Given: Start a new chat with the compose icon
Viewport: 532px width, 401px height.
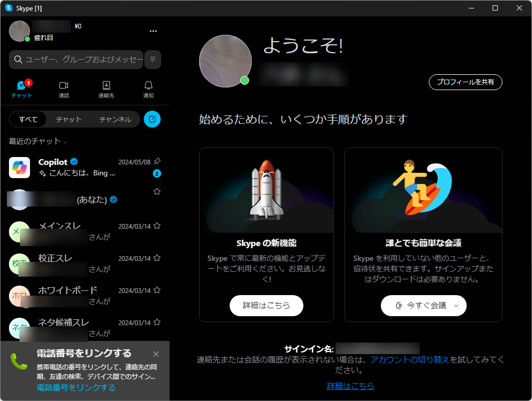Looking at the screenshot, I should (152, 119).
